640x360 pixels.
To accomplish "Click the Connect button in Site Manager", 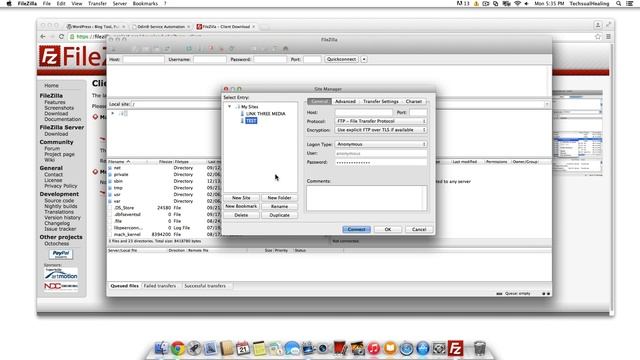I will (356, 229).
